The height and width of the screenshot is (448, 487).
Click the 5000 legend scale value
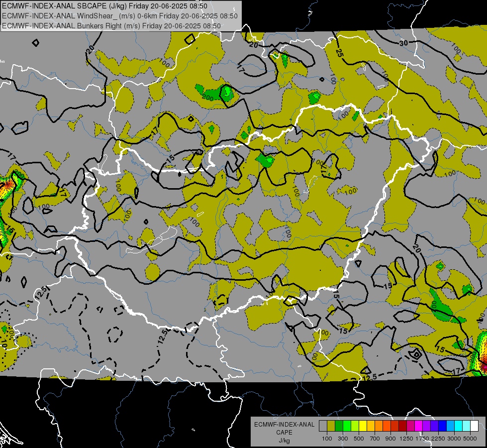470,439
